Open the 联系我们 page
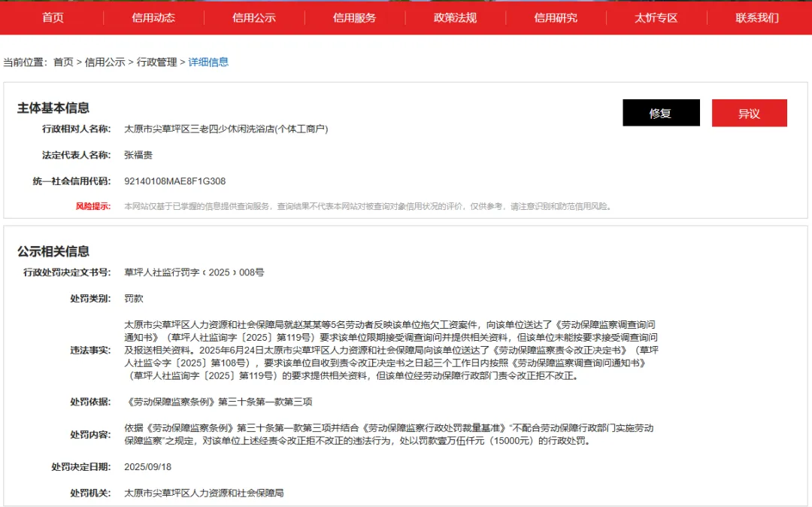 (x=756, y=17)
